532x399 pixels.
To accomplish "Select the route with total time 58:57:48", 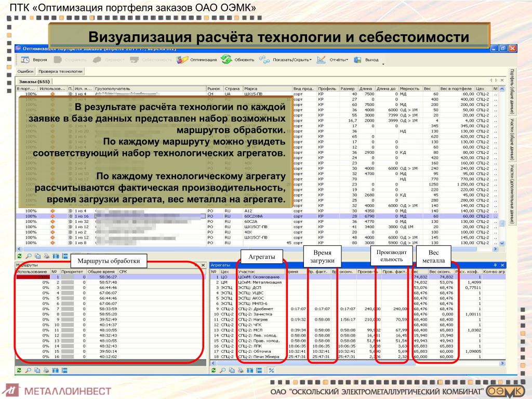I will click(111, 282).
